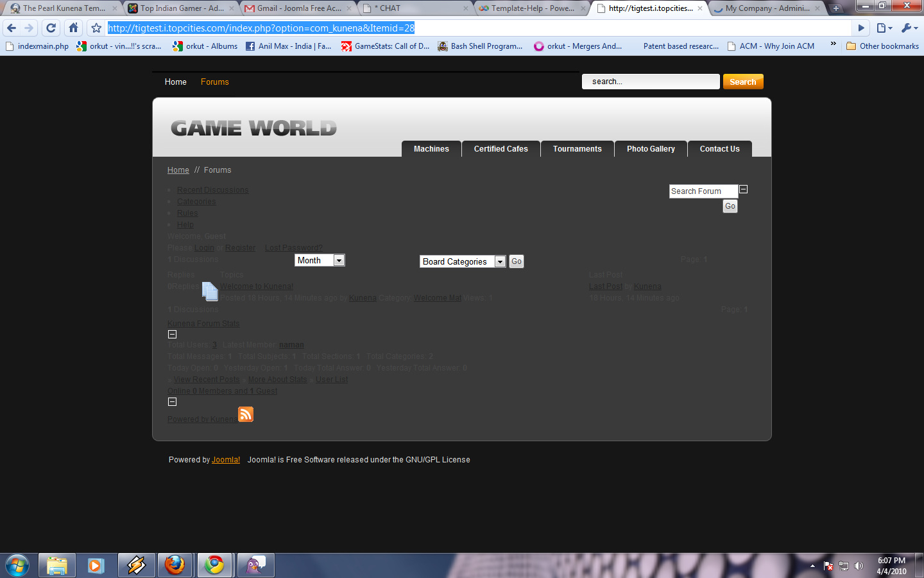Collapse the Kunena Forum Stats section
Viewport: 924px width, 578px height.
click(x=172, y=334)
